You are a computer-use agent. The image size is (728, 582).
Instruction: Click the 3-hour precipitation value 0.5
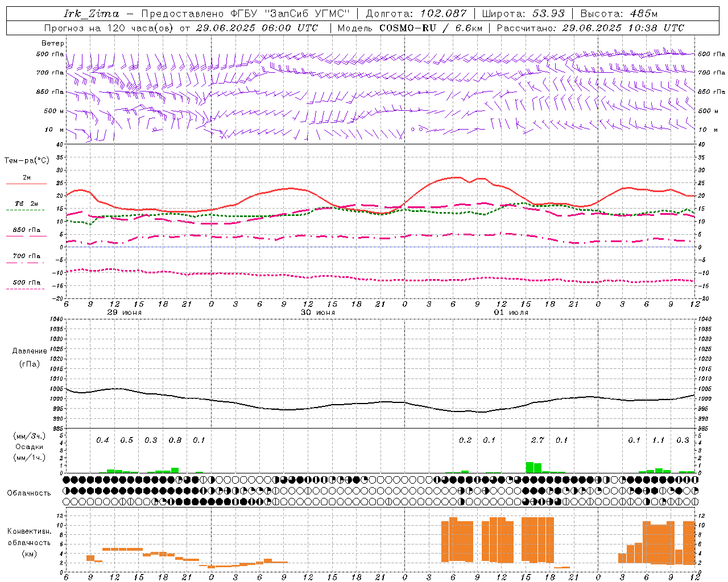126,440
